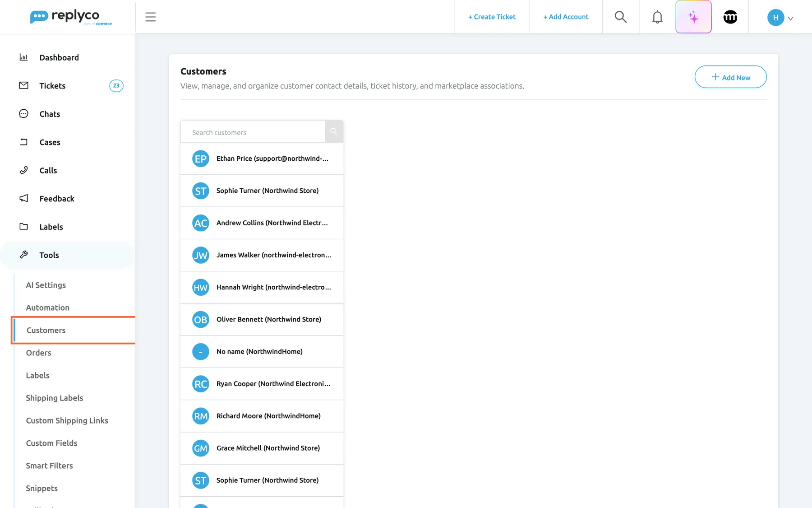Click Create Ticket in the header
This screenshot has width=812, height=508.
pos(492,17)
